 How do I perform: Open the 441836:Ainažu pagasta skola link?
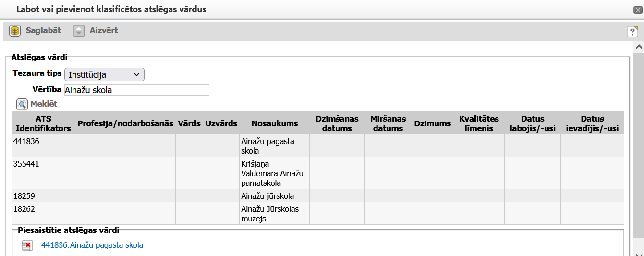pos(92,245)
